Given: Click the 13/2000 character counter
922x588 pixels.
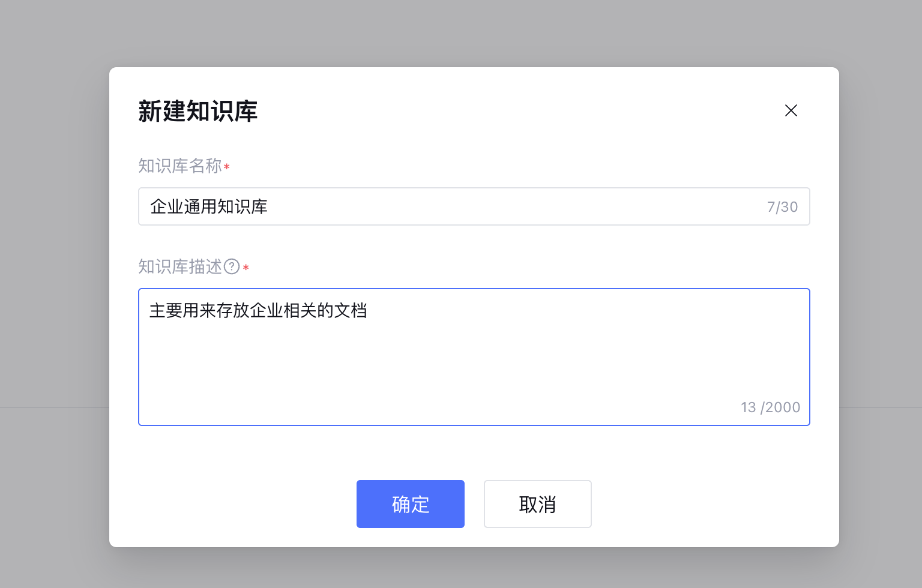Looking at the screenshot, I should pyautogui.click(x=770, y=407).
